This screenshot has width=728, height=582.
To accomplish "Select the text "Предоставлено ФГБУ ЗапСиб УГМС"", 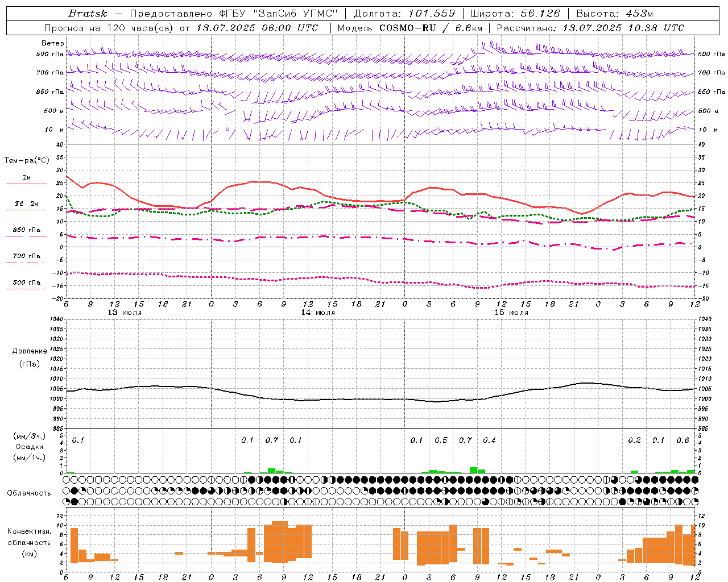I will pyautogui.click(x=234, y=14).
